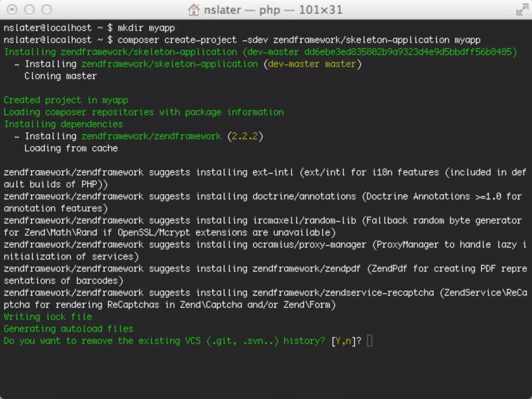Click the terminal cursor block after the prompt

[x=370, y=341]
